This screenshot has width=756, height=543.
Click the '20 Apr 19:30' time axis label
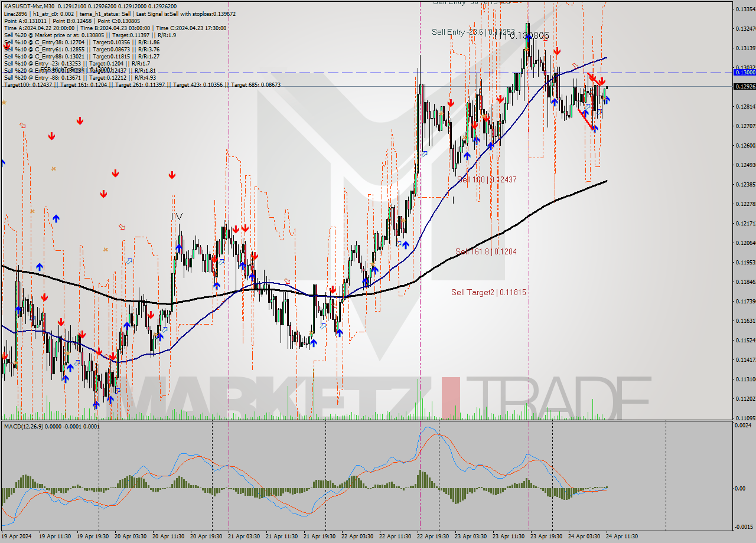207,537
